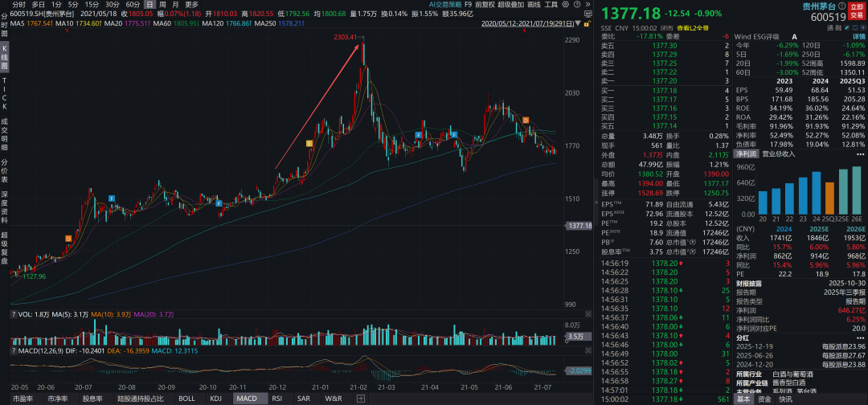
Task: Switch to 分时 intraday view
Action: (19, 5)
